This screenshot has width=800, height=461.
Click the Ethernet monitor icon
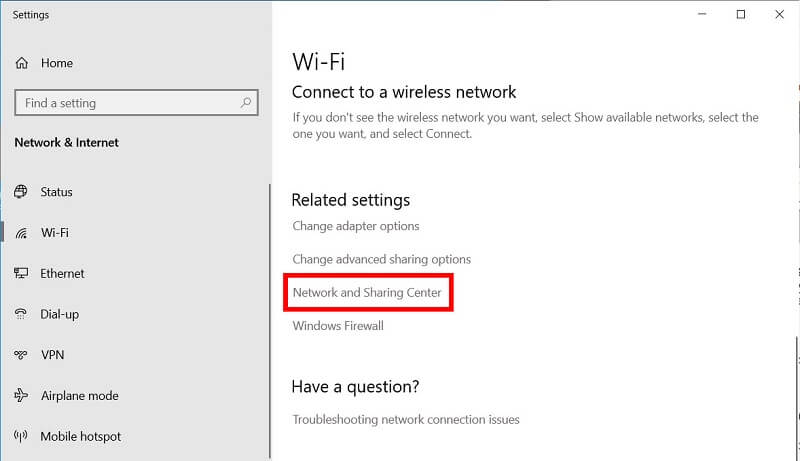click(x=21, y=273)
